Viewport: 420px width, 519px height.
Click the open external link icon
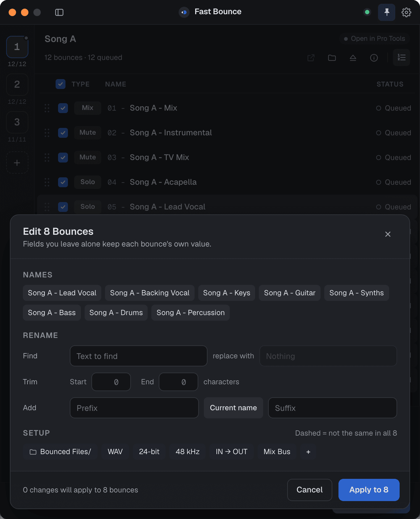pos(311,58)
